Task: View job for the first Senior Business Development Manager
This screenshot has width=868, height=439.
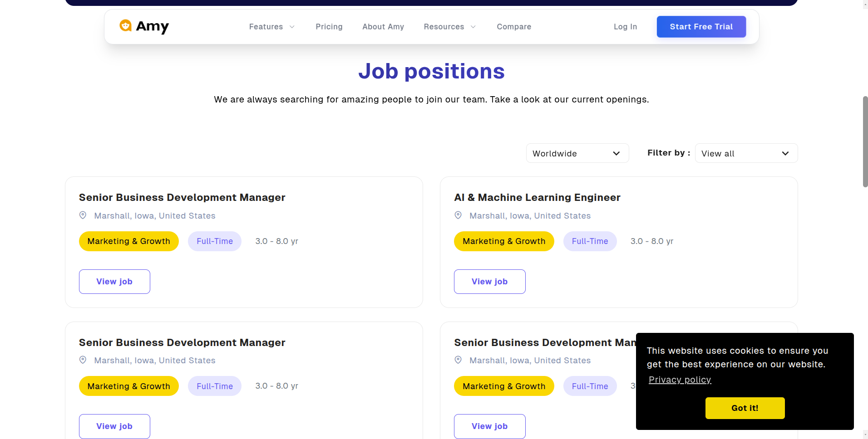Action: (114, 281)
